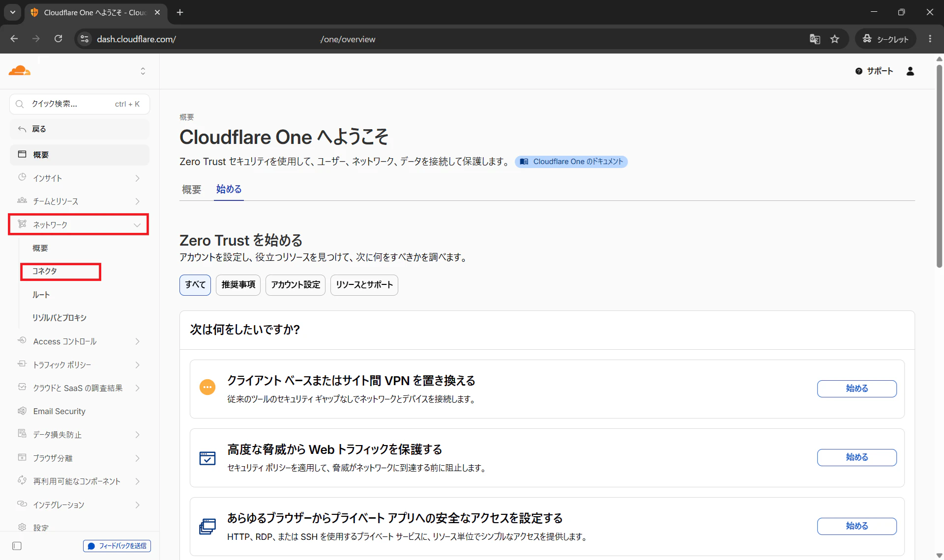Expand クラウドと SaaS の調査結果 chevron
This screenshot has height=560, width=944.
137,388
